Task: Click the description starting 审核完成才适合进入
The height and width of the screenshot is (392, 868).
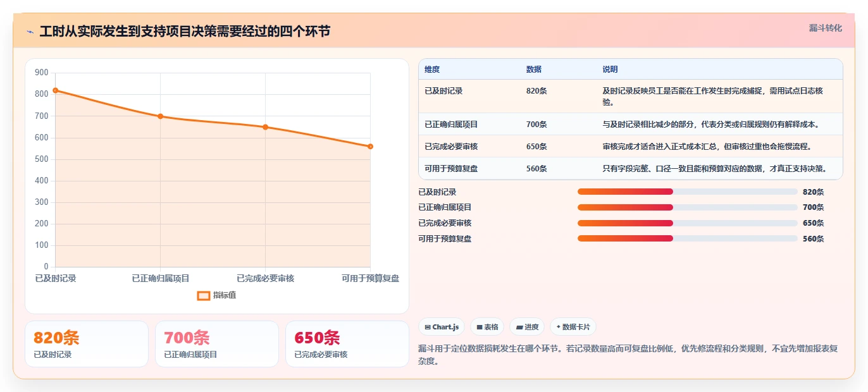Action: coord(707,147)
